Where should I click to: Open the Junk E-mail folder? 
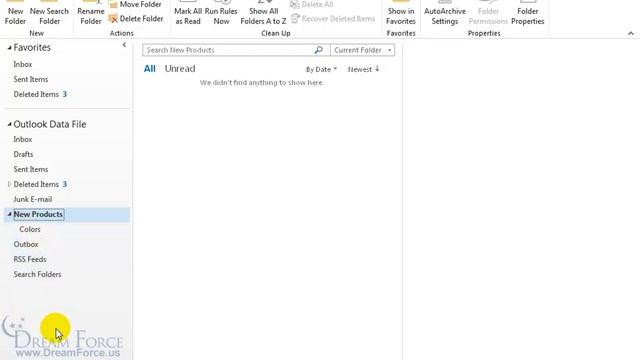(33, 200)
